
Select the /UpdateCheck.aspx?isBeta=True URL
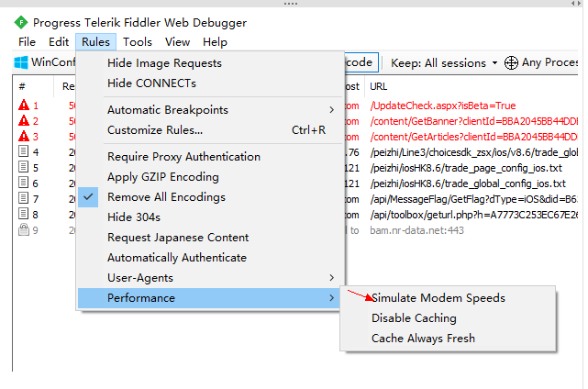pyautogui.click(x=443, y=106)
